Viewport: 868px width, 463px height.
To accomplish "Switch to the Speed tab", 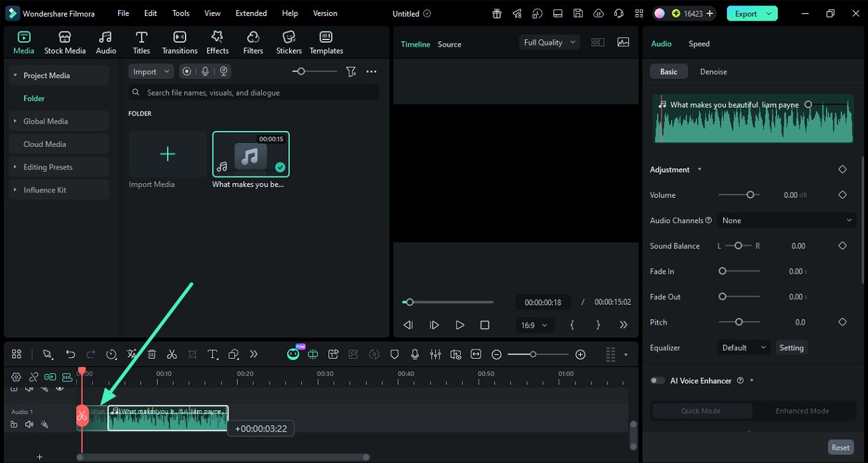I will pyautogui.click(x=699, y=43).
